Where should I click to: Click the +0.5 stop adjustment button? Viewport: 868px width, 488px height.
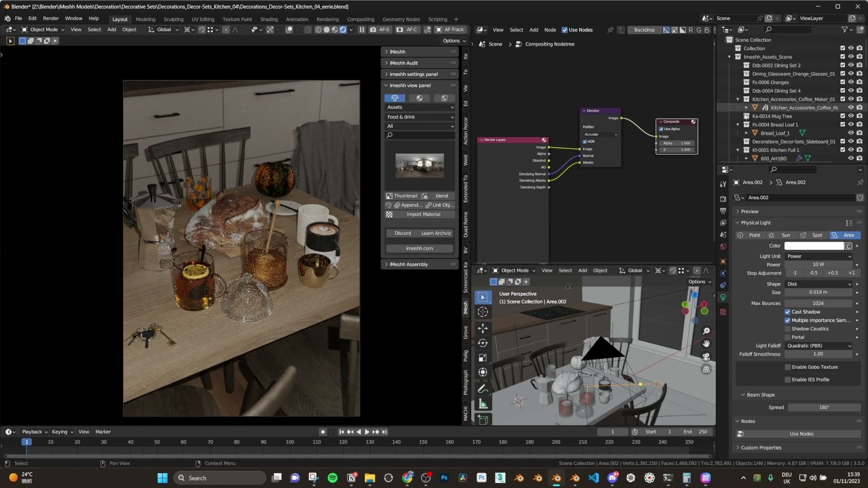point(832,273)
